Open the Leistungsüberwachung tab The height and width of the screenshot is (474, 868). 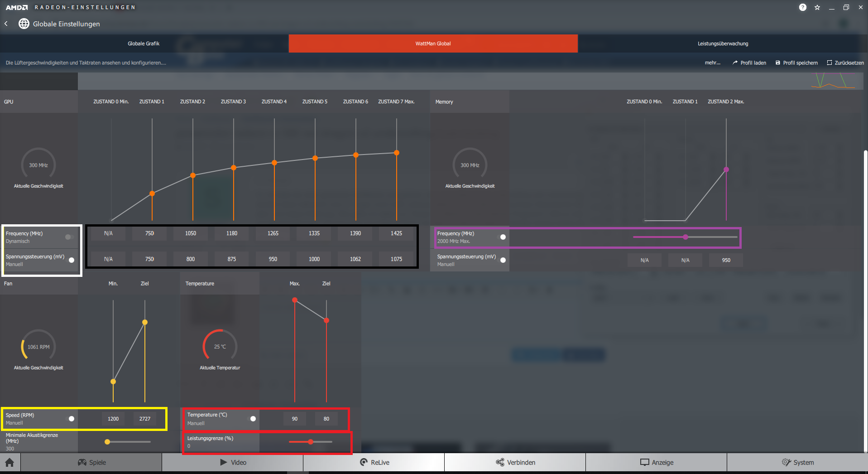point(723,44)
